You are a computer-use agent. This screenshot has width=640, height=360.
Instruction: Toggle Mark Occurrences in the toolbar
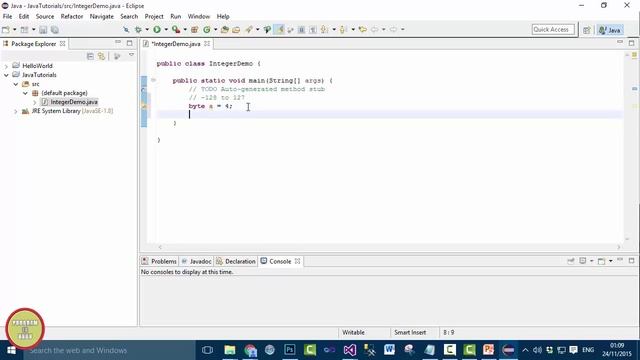(280, 30)
